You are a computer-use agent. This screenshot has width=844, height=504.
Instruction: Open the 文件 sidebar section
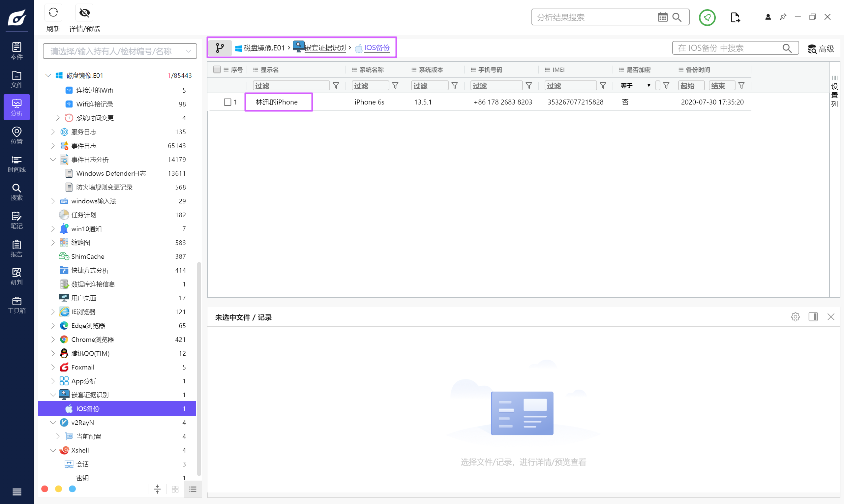click(x=16, y=79)
